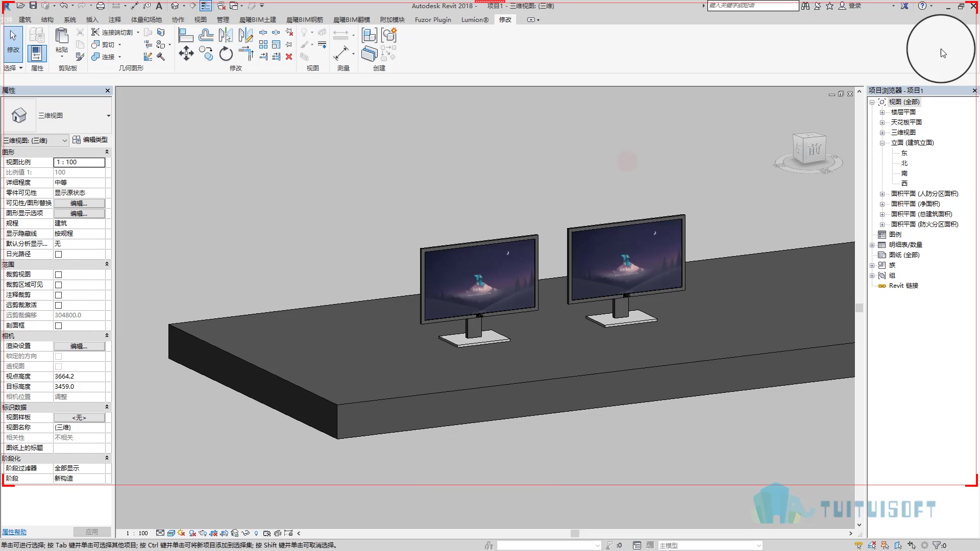Image resolution: width=980 pixels, height=551 pixels.
Task: Open the 属性帮助 link
Action: click(14, 532)
